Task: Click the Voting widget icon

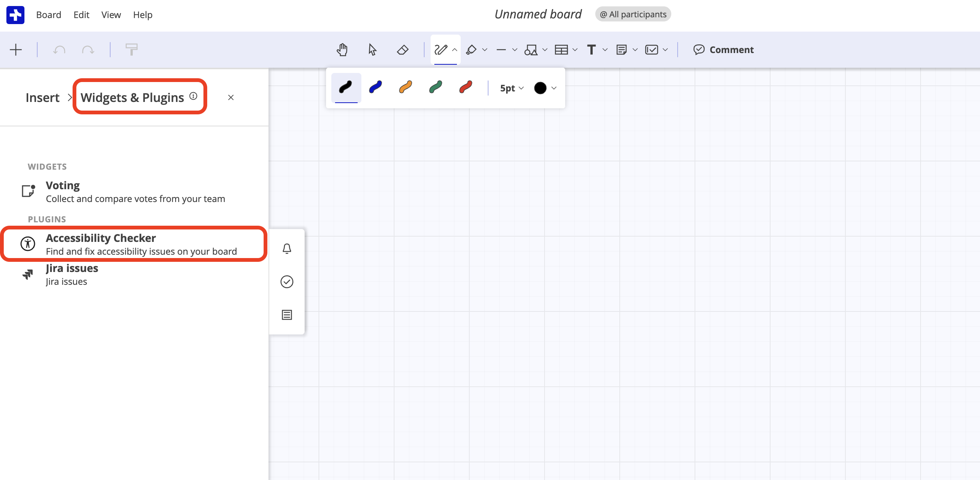Action: tap(29, 191)
